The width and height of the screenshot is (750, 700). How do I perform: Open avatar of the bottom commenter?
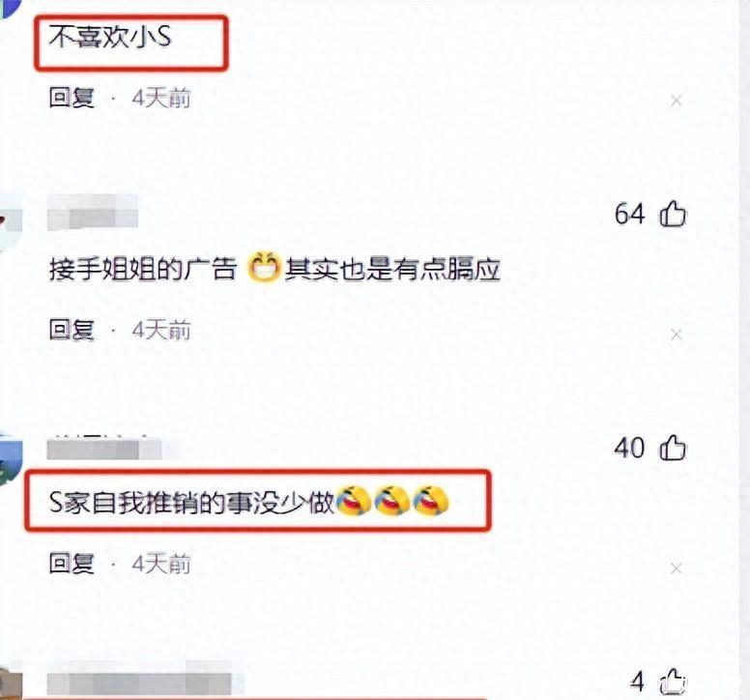click(x=11, y=681)
